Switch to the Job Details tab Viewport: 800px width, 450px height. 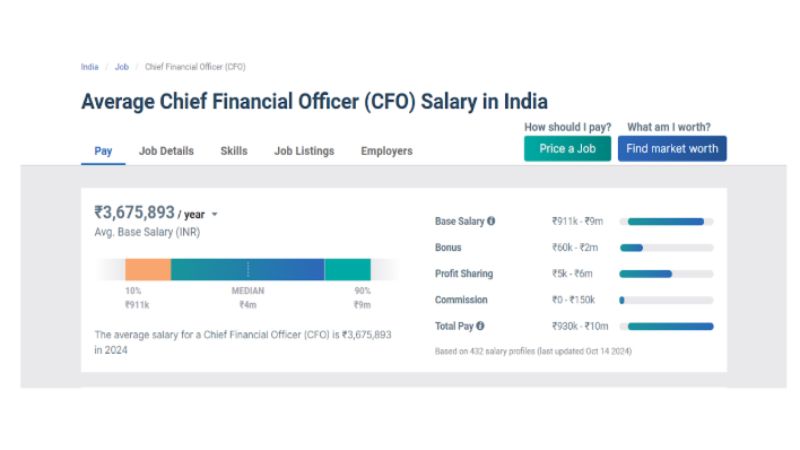tap(166, 151)
